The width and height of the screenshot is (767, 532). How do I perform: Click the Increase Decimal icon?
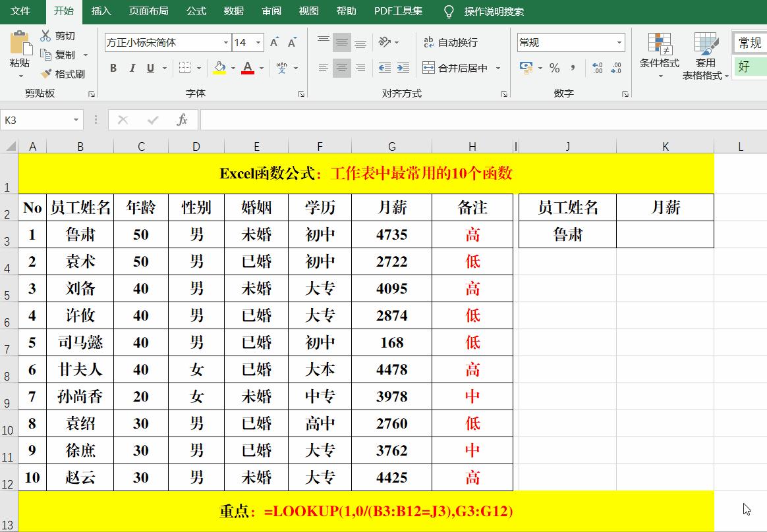[x=598, y=68]
